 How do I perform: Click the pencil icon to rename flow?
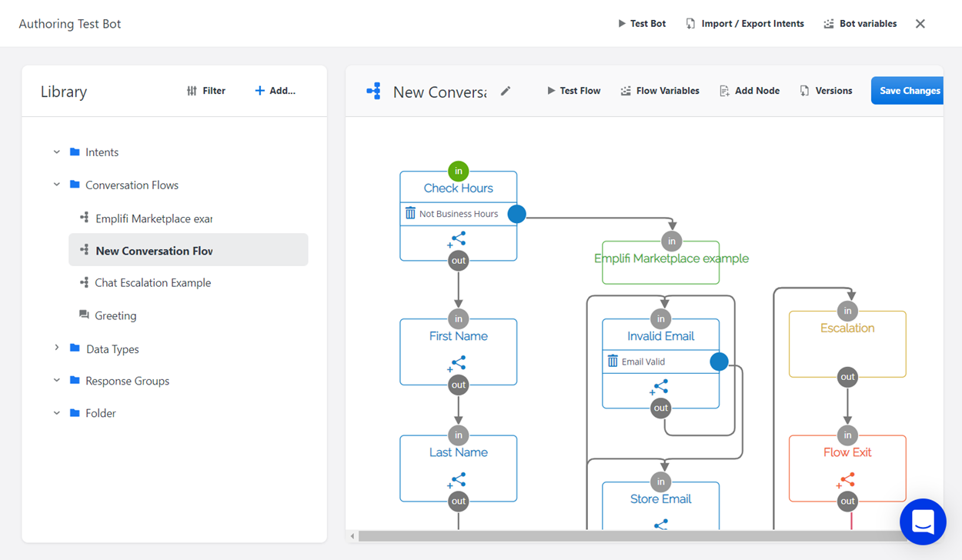pyautogui.click(x=506, y=91)
